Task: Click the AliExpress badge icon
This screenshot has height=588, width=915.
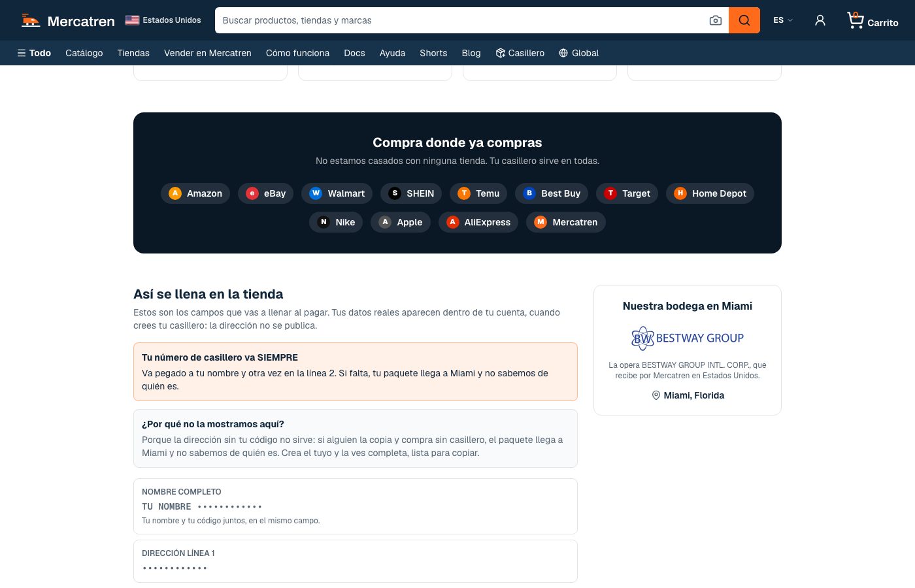Action: [x=452, y=222]
